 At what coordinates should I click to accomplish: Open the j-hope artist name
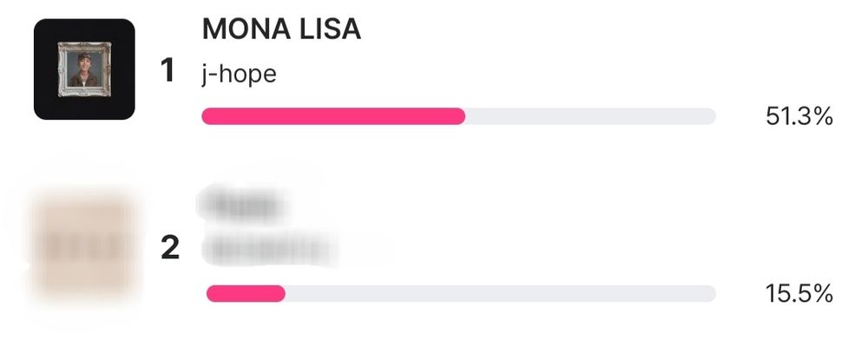point(240,74)
